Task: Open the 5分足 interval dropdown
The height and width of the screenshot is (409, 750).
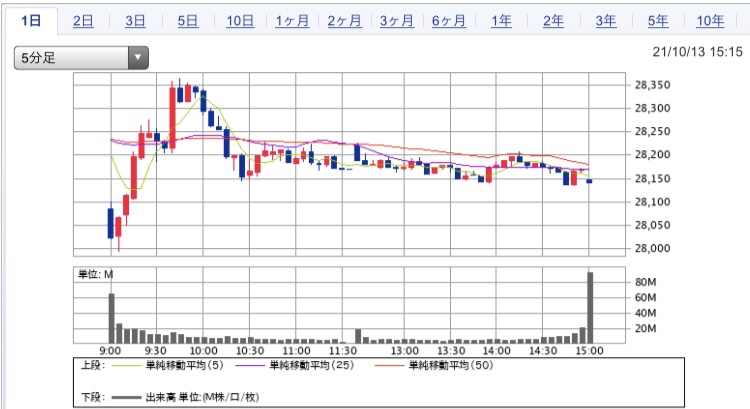Action: 81,58
